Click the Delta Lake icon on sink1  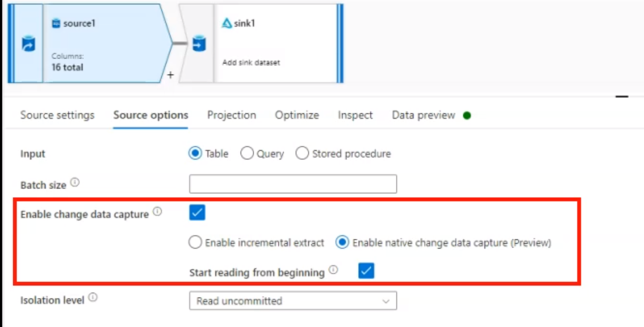pos(227,23)
